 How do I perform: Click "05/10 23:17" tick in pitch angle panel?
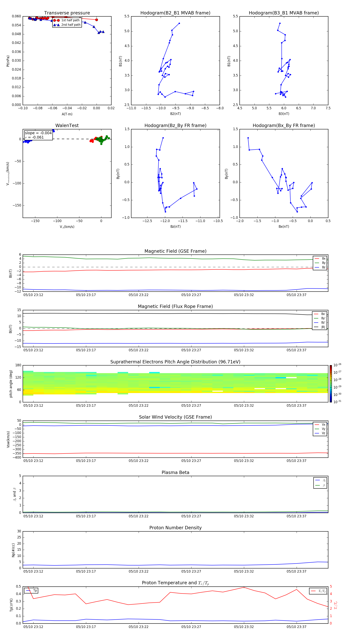pyautogui.click(x=86, y=406)
